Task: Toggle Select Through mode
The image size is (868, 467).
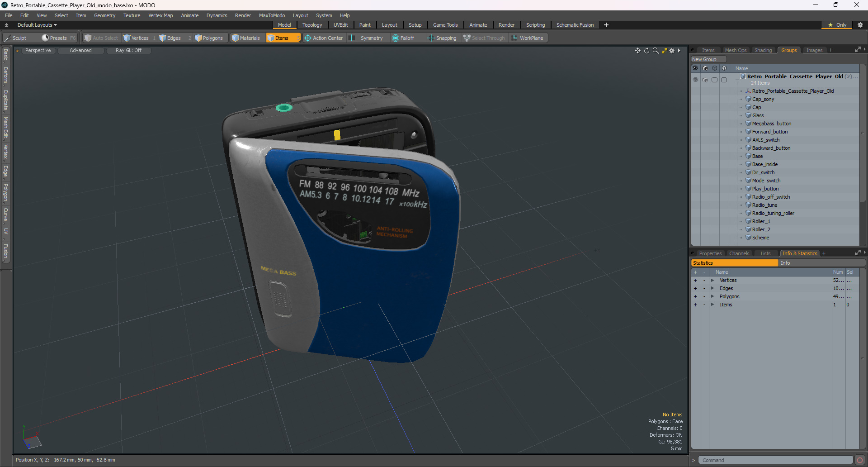Action: (x=484, y=38)
